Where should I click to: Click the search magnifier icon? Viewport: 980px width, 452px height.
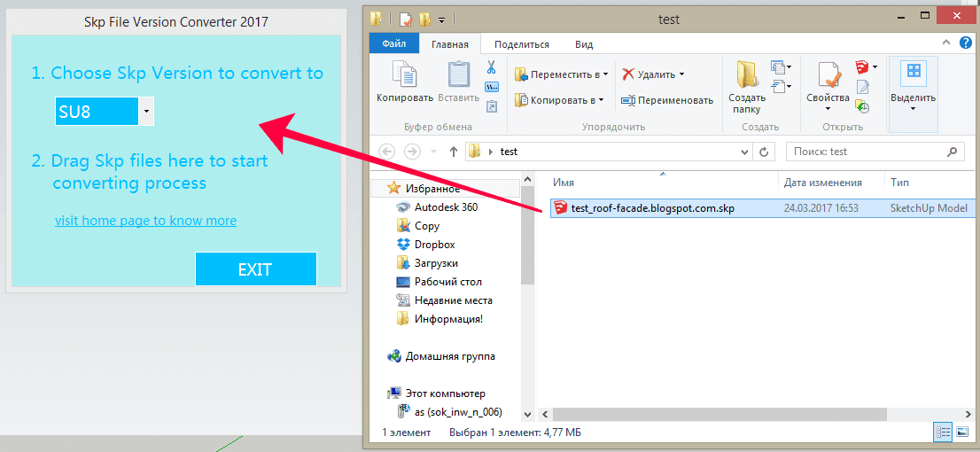coord(953,152)
